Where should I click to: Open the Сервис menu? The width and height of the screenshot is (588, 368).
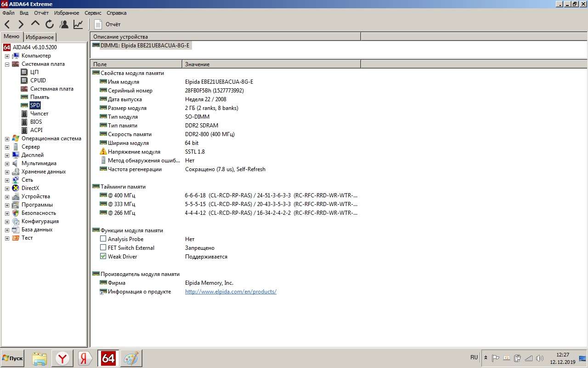click(93, 13)
